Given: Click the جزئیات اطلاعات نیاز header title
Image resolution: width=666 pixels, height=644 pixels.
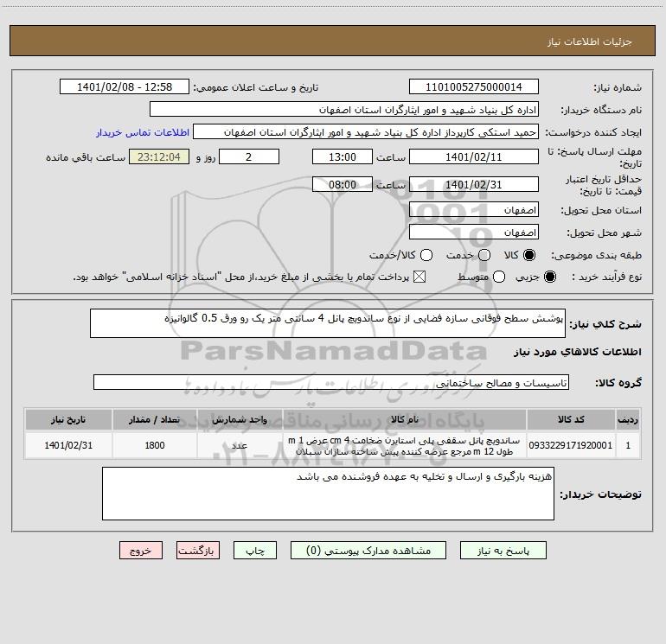Looking at the screenshot, I should pos(589,41).
